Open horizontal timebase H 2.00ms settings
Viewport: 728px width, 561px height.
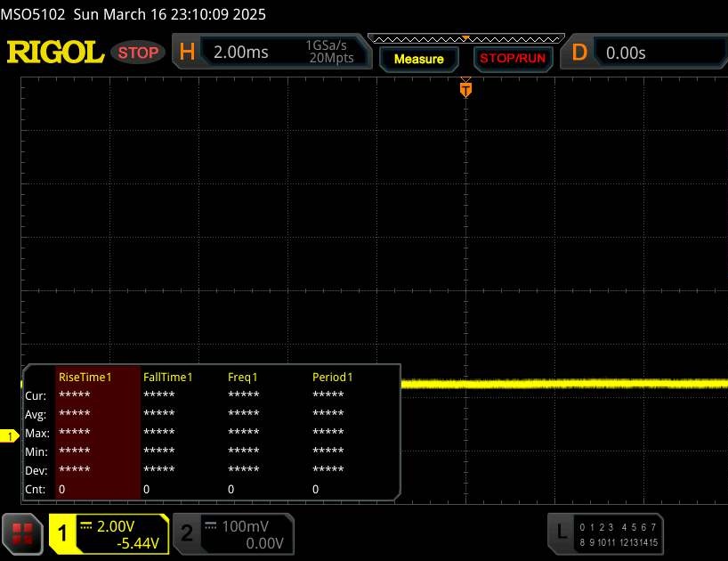pyautogui.click(x=271, y=52)
